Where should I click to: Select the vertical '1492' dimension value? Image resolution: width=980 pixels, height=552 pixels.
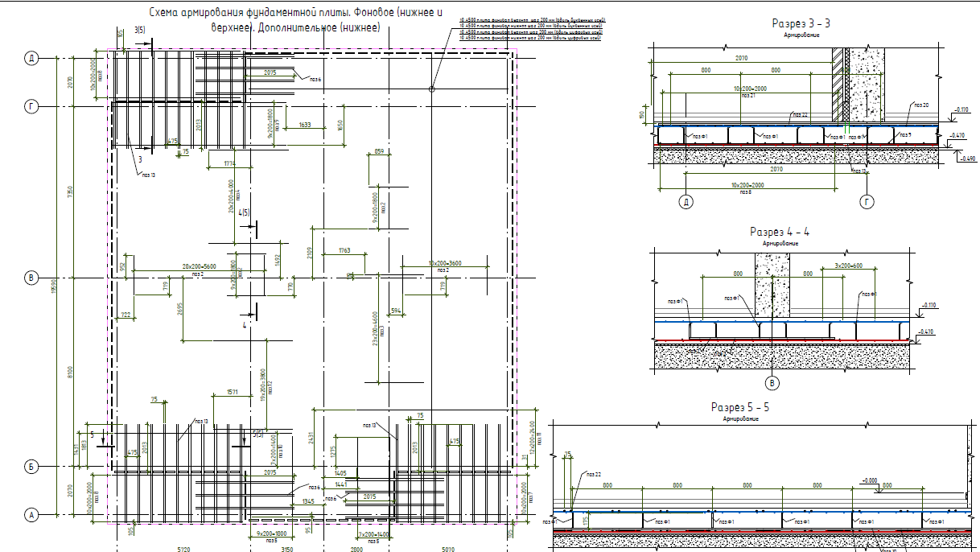(277, 260)
